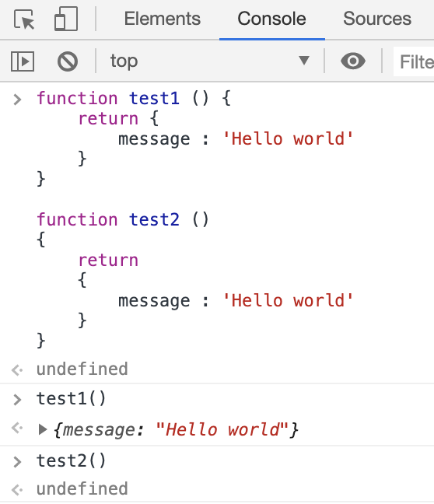Switch to the Elements tab
The height and width of the screenshot is (504, 434).
163,19
